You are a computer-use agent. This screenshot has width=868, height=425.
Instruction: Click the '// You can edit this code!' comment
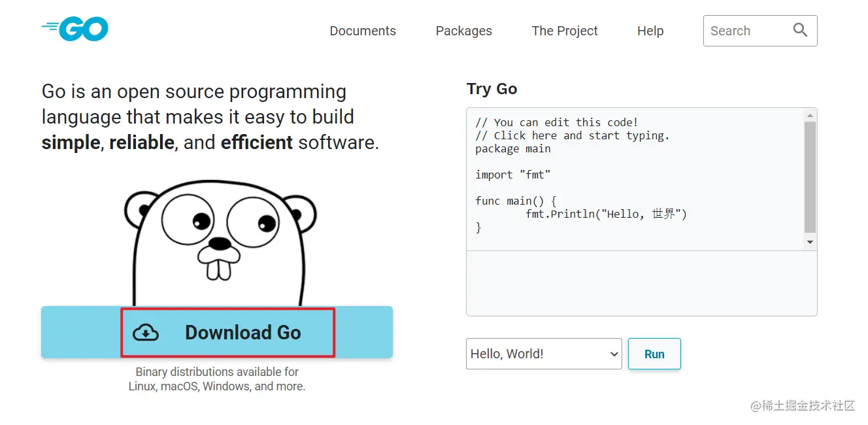point(556,122)
